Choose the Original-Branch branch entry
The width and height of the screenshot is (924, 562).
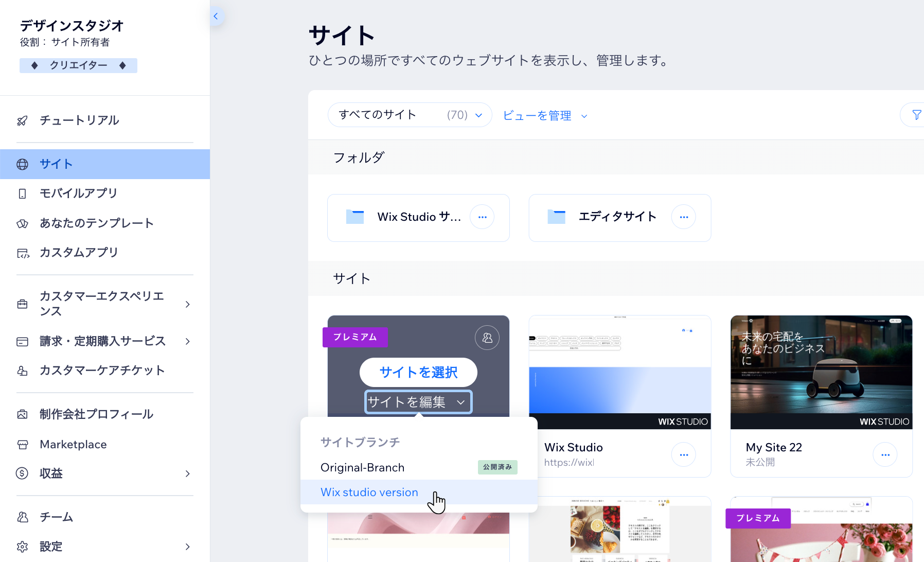tap(419, 467)
